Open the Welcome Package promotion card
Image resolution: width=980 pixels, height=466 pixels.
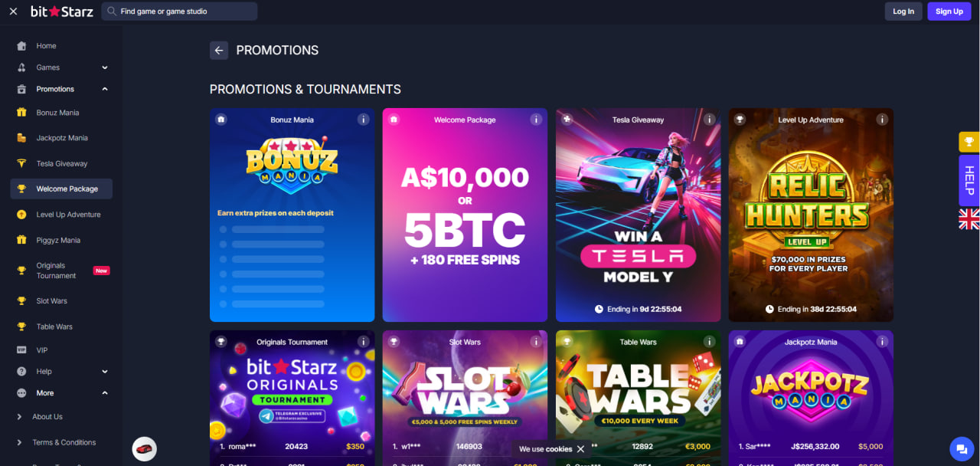pos(465,215)
